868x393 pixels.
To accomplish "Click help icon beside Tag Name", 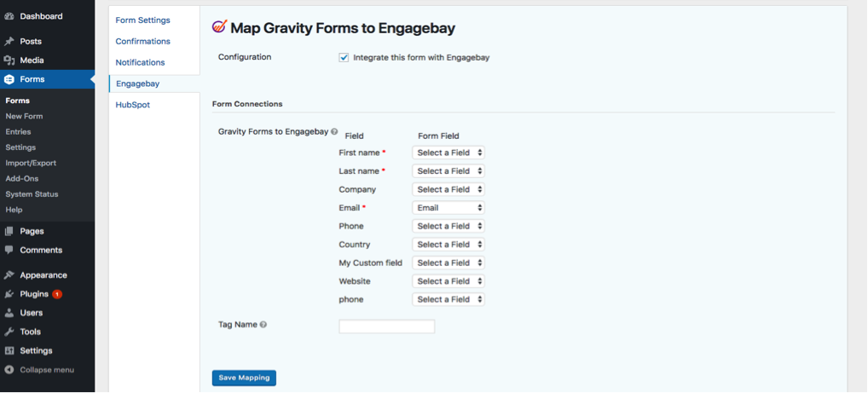I will coord(263,325).
